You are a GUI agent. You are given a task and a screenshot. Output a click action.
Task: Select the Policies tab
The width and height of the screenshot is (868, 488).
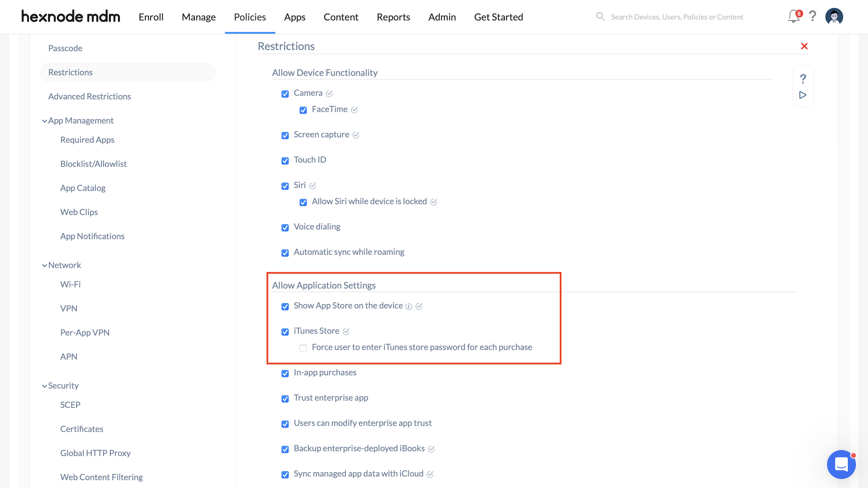pos(250,17)
